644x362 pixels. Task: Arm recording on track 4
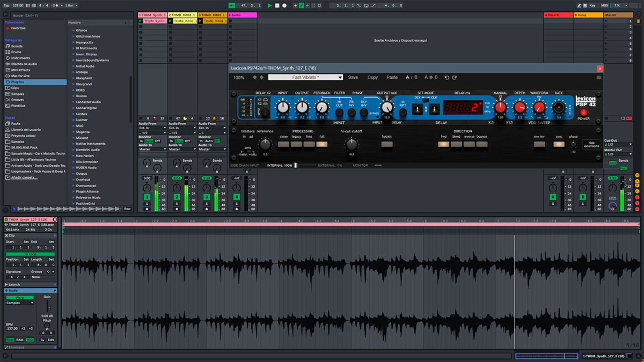coord(236,209)
